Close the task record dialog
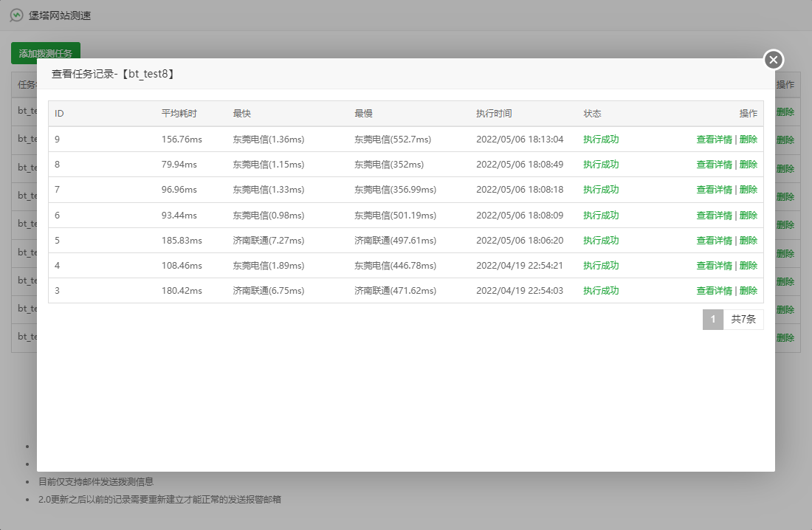Screen dimensions: 812x530 point(773,60)
